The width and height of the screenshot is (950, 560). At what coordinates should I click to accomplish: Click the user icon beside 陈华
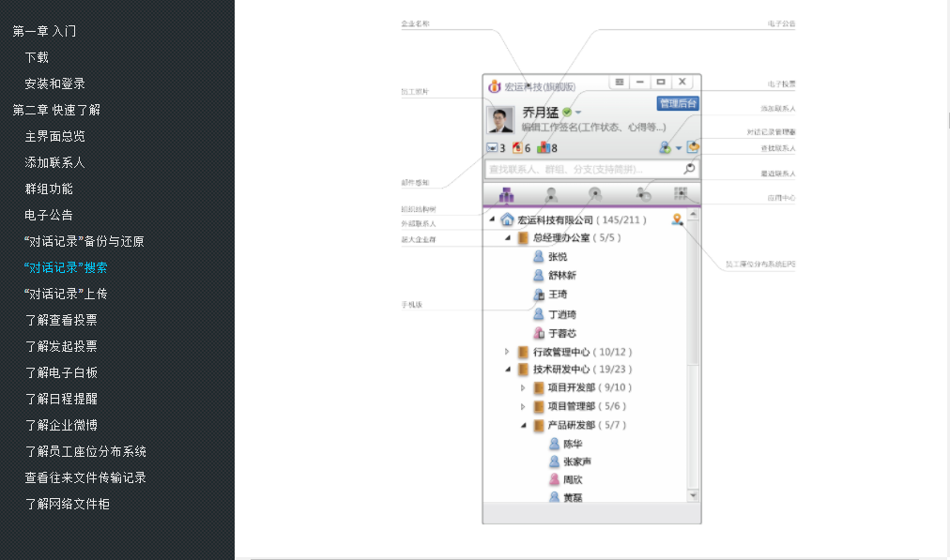554,444
